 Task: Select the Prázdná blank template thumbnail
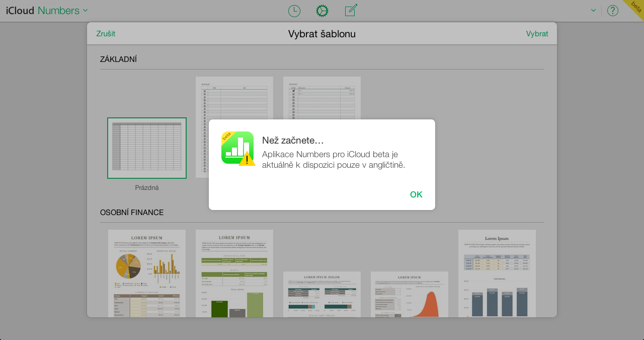[x=147, y=148]
